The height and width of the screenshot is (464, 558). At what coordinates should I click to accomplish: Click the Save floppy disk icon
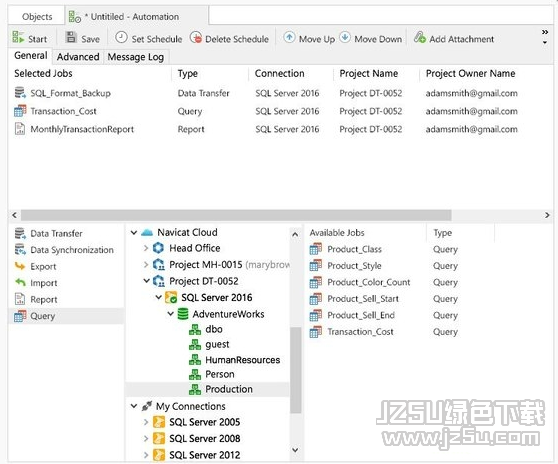pyautogui.click(x=71, y=37)
